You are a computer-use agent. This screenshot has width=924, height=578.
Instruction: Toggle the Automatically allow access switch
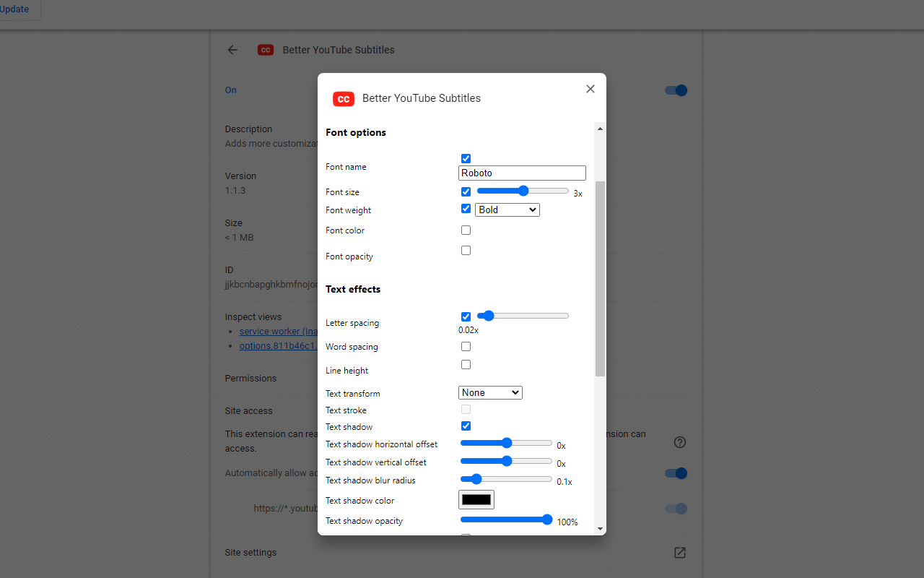click(x=676, y=473)
